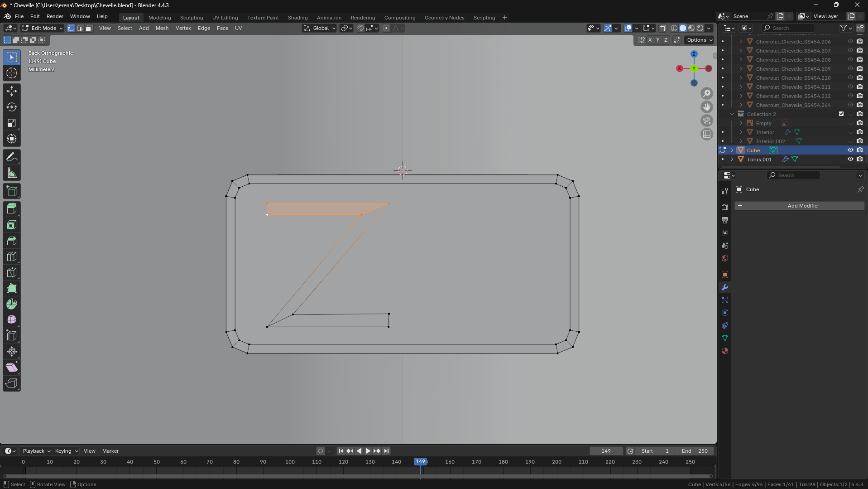
Task: Toggle camera view gizmo icon
Action: coord(707,121)
